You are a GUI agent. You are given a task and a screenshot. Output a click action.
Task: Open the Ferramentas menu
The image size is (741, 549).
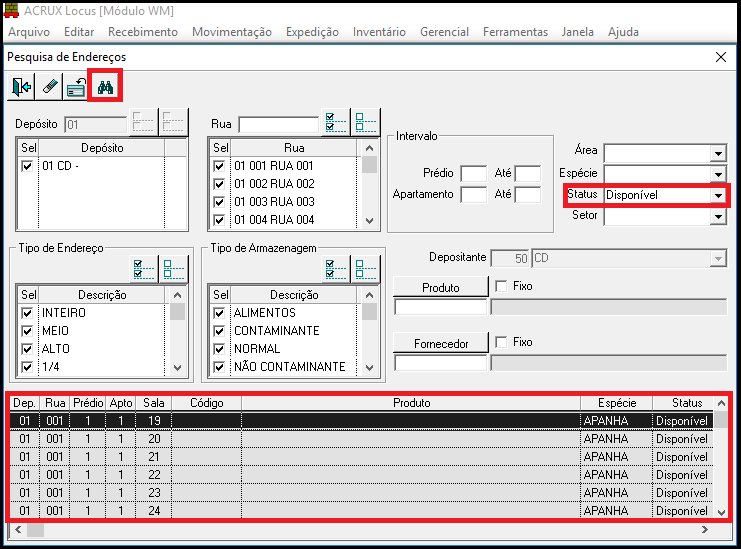pos(515,32)
